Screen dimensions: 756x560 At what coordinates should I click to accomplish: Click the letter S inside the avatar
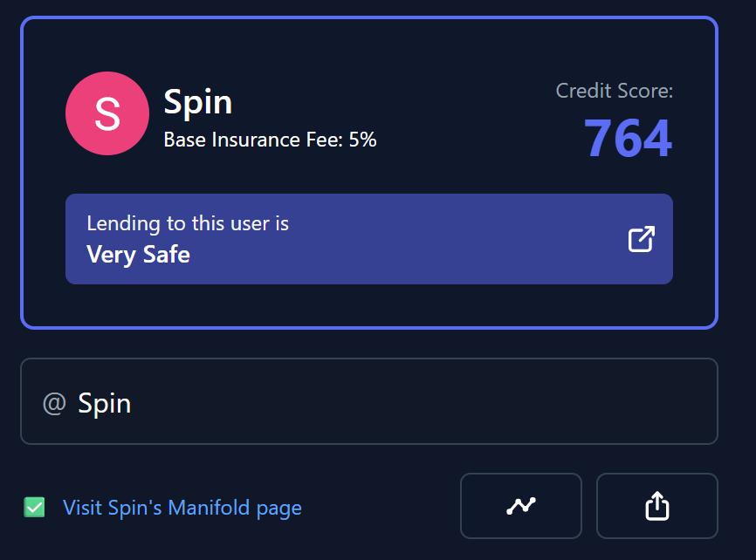pyautogui.click(x=107, y=113)
